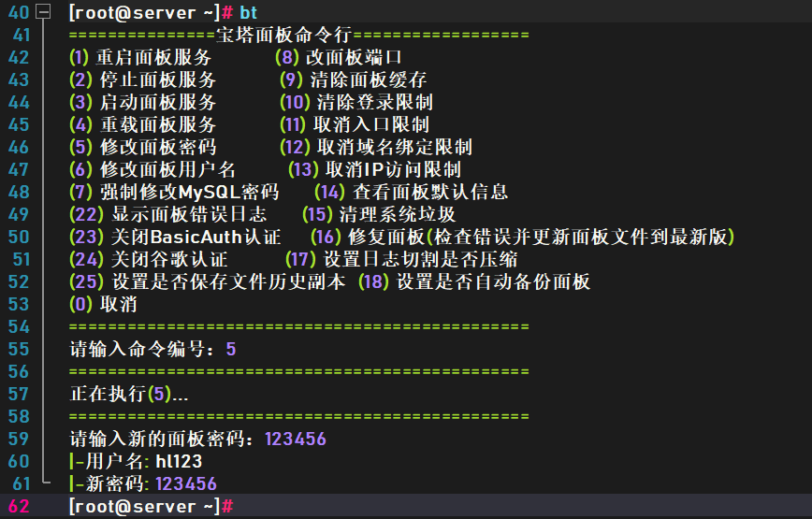Click the 宝塔面板命令行 header text
The height and width of the screenshot is (519, 812).
(283, 35)
